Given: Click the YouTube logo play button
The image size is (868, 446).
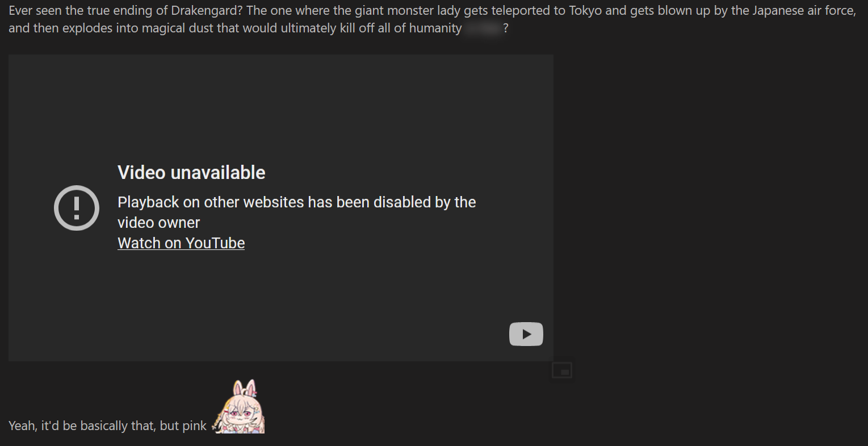Looking at the screenshot, I should tap(526, 334).
